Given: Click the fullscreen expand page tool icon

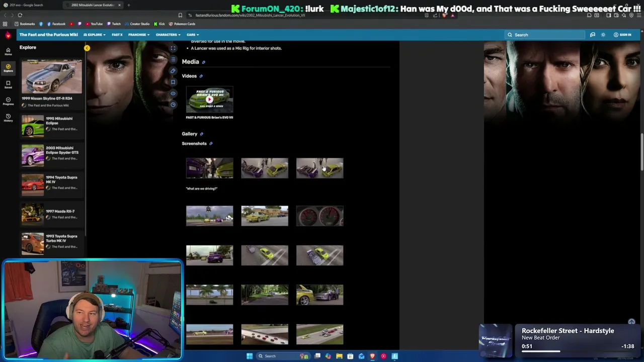Looking at the screenshot, I should [x=173, y=48].
